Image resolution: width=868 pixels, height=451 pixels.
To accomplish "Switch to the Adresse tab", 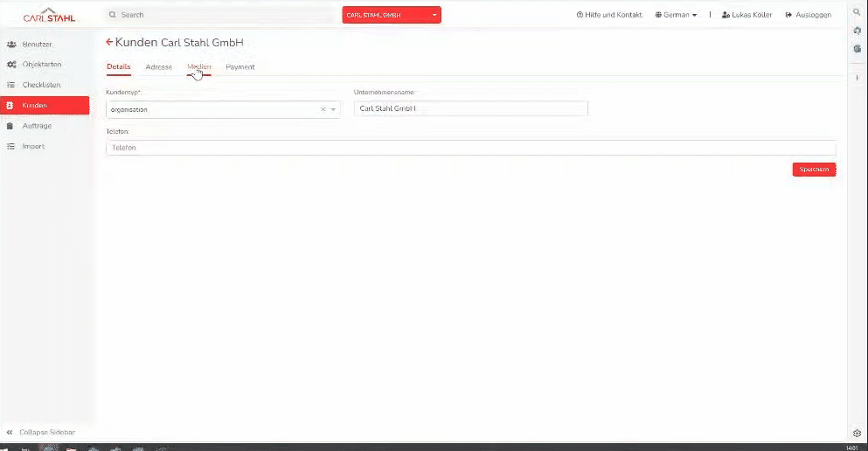I will (x=158, y=67).
